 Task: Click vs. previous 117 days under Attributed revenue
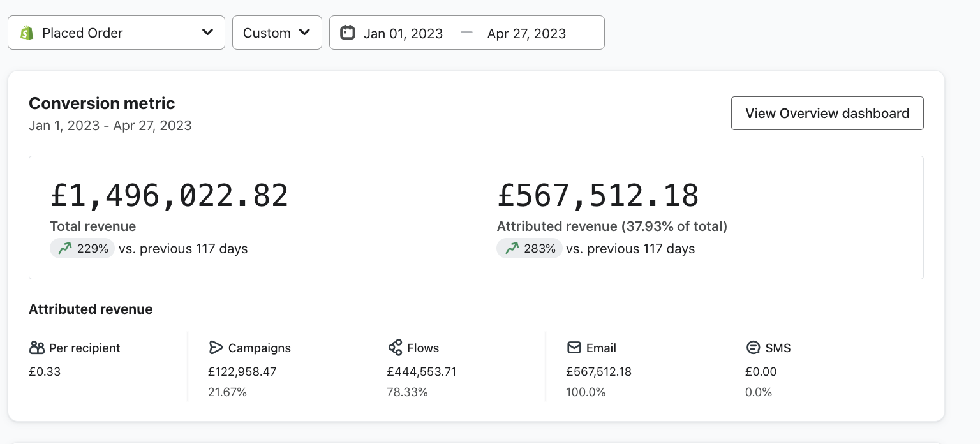tap(630, 249)
